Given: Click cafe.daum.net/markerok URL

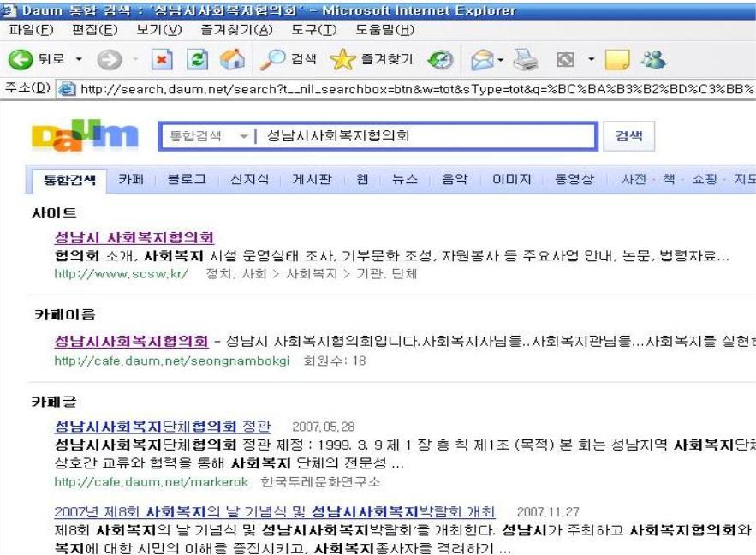Looking at the screenshot, I should [x=151, y=481].
